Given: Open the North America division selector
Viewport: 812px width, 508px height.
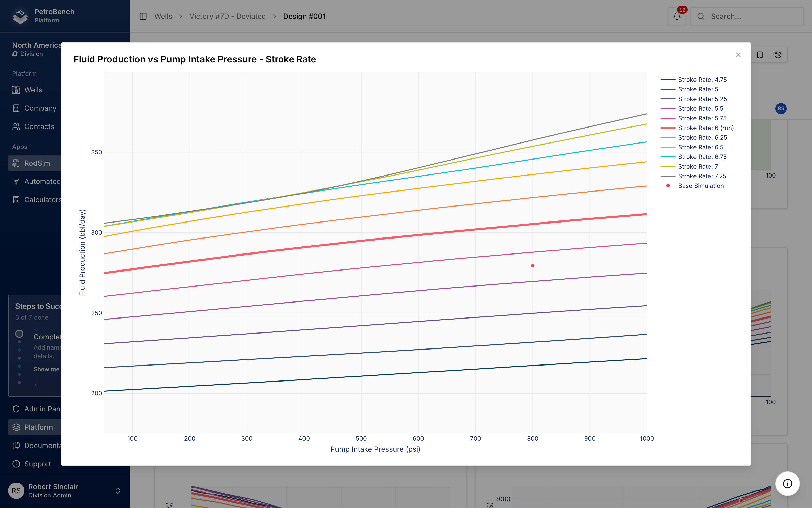Looking at the screenshot, I should tap(37, 49).
